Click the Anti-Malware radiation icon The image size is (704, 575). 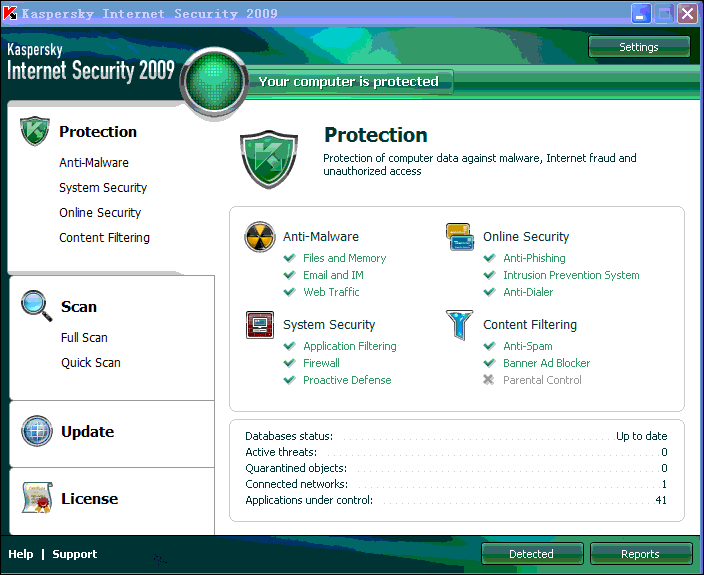tap(260, 237)
